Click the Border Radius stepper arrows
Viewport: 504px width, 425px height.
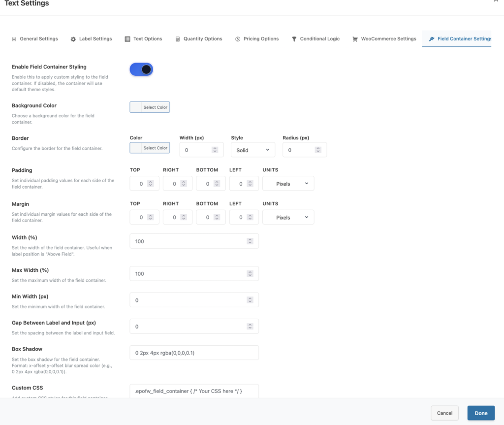(x=317, y=150)
